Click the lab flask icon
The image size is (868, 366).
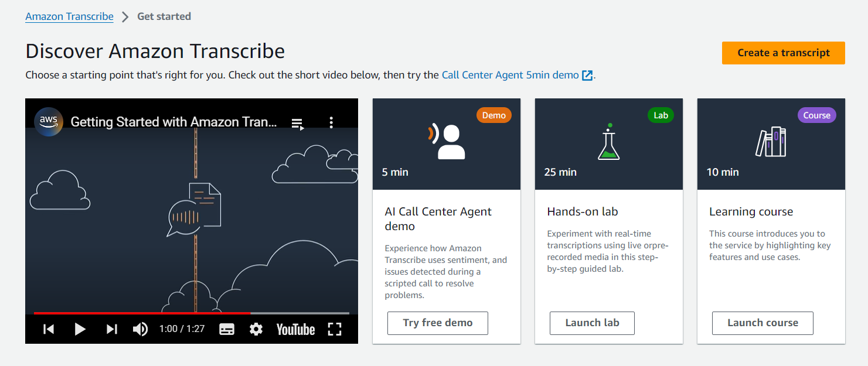click(608, 142)
